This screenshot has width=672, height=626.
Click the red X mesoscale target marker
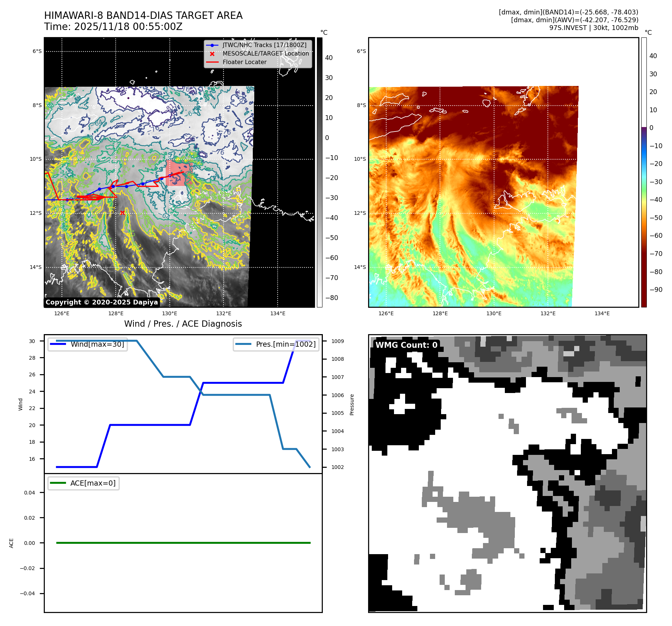(122, 213)
